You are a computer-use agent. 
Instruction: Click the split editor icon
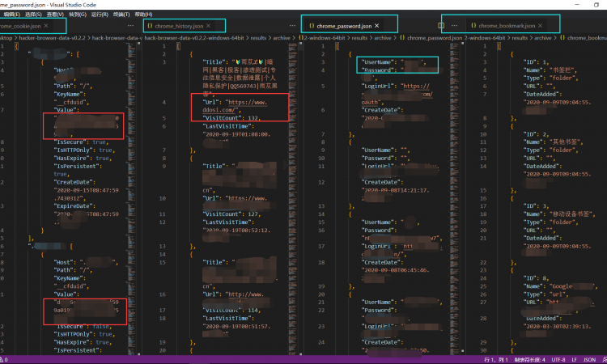(441, 26)
